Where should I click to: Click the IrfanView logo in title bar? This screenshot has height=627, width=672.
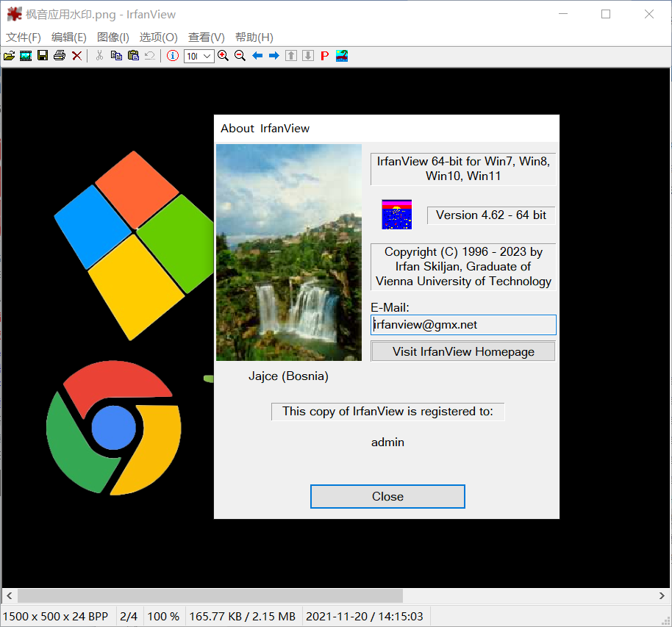click(15, 14)
